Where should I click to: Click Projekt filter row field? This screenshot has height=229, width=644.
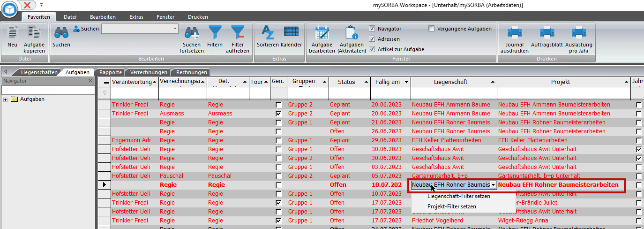(564, 93)
